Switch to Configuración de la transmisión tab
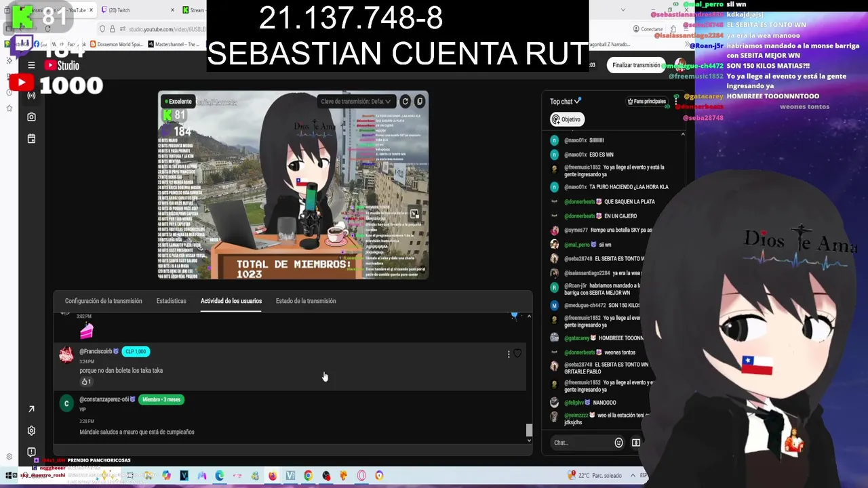Image resolution: width=868 pixels, height=488 pixels. (x=104, y=301)
